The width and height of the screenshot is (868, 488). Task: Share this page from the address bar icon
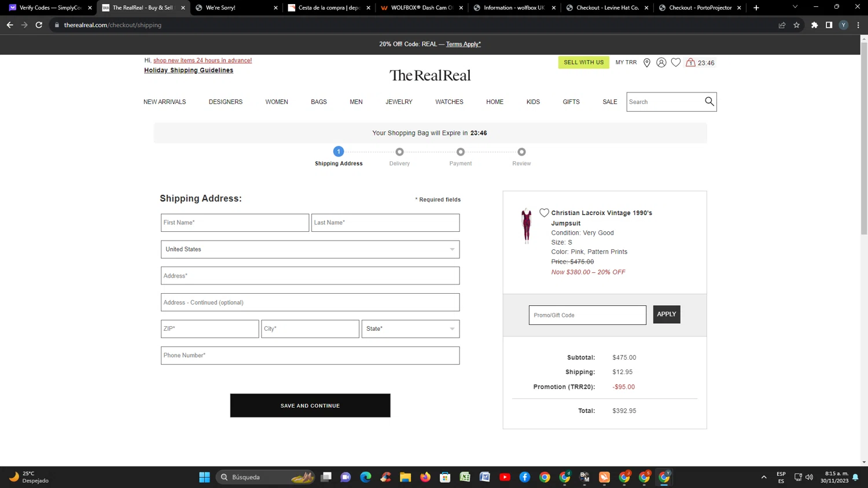click(782, 25)
